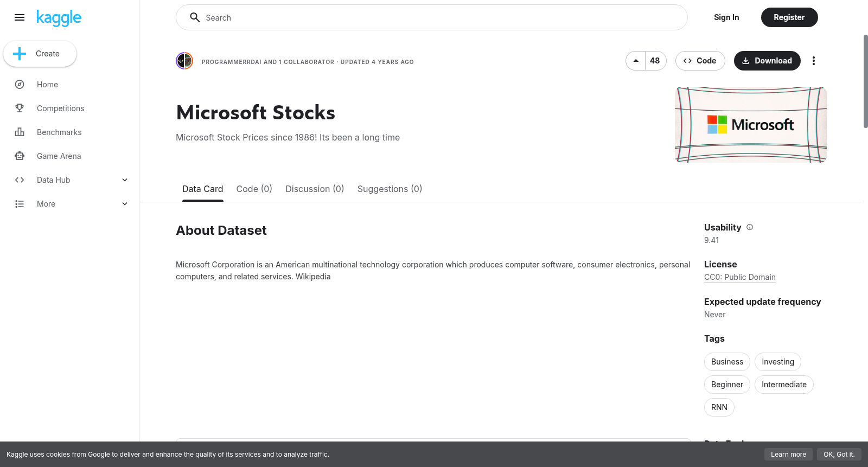Accept cookies with OK, Got it
868x467 pixels.
click(839, 455)
